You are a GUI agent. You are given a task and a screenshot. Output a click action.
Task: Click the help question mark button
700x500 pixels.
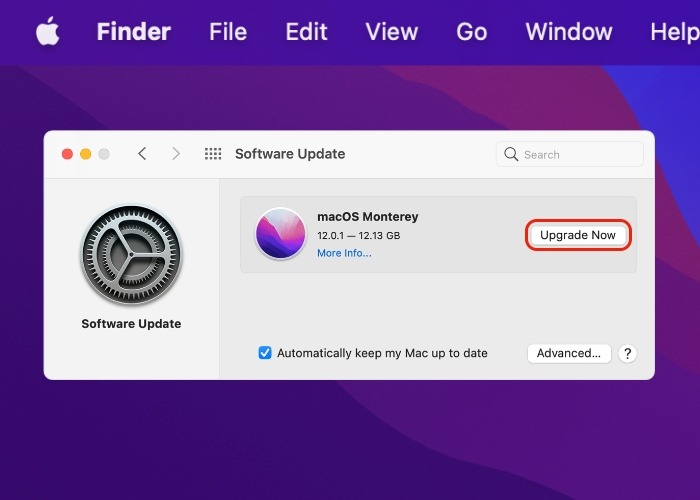[627, 353]
